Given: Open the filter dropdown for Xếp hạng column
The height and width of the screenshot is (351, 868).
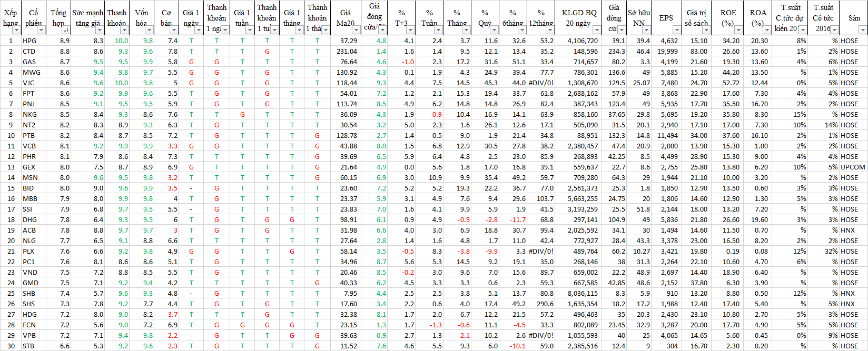Looking at the screenshot, I should coord(16,30).
